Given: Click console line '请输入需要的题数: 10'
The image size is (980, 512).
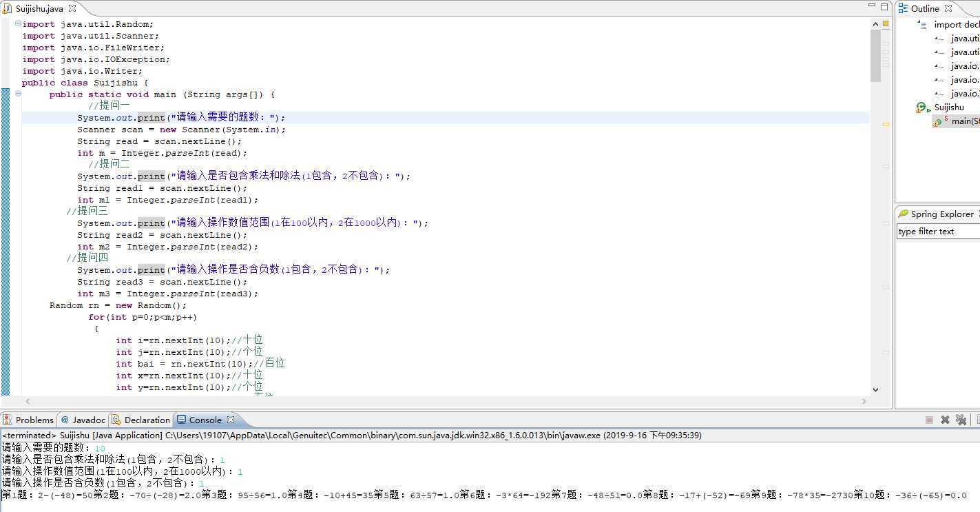Looking at the screenshot, I should coord(54,448).
